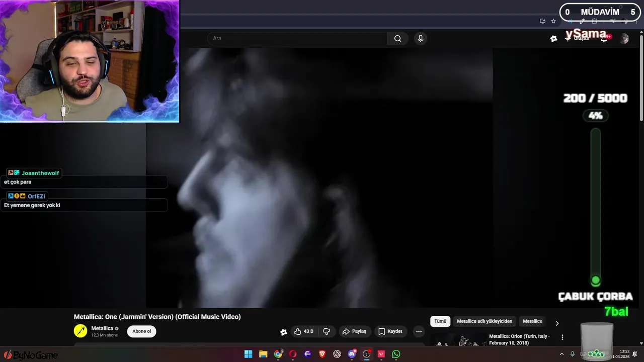Screen dimensions: 644x362
Task: Focus the YouTube 'Ara' search box
Action: pyautogui.click(x=297, y=39)
